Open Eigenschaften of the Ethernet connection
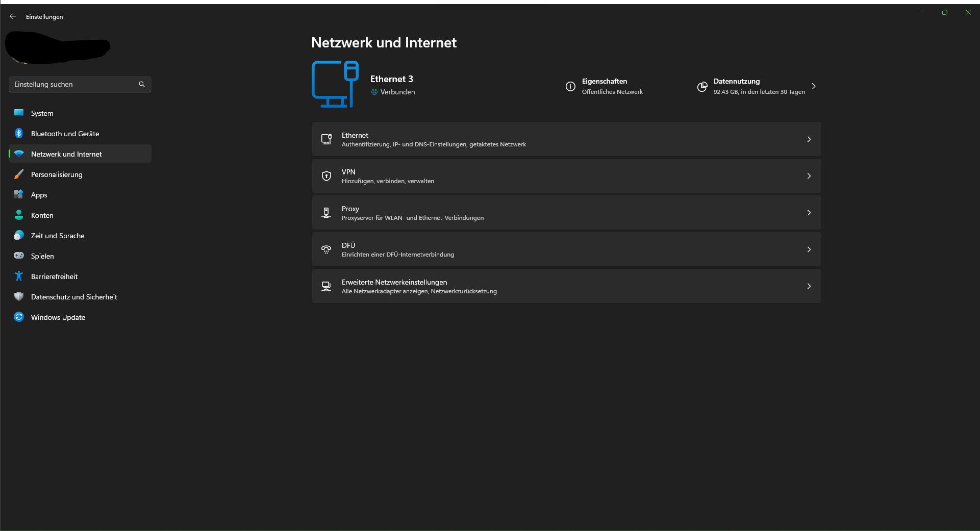Screen dimensions: 980x531 click(x=605, y=86)
